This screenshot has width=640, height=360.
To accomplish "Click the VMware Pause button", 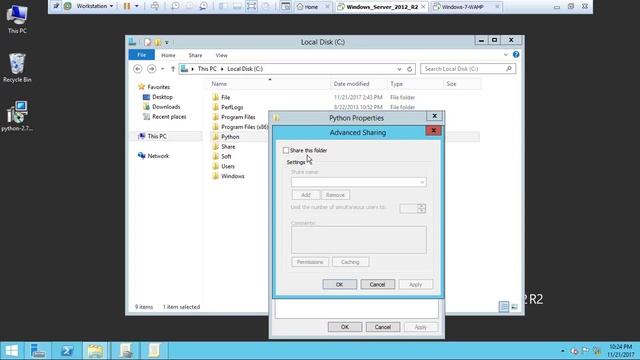I will point(127,6).
